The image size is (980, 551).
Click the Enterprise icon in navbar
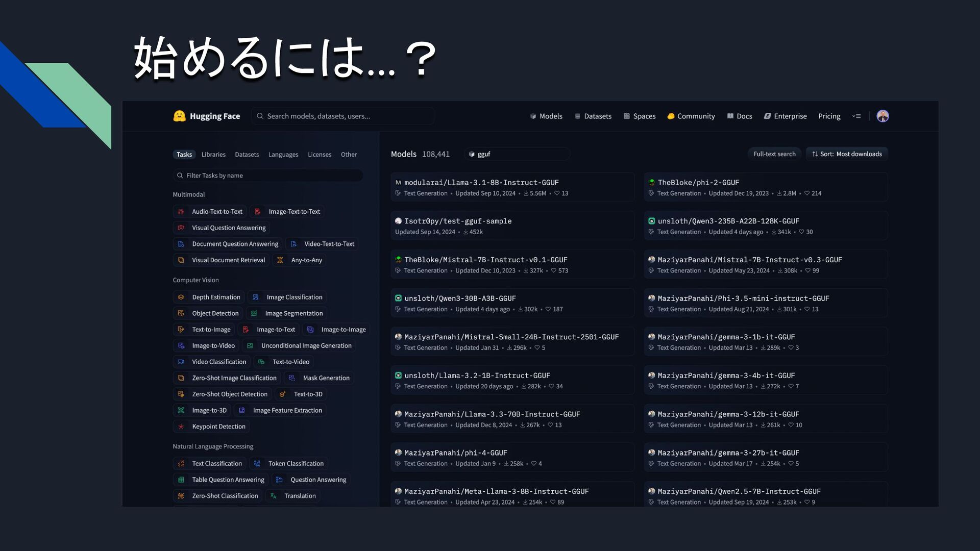(x=767, y=116)
